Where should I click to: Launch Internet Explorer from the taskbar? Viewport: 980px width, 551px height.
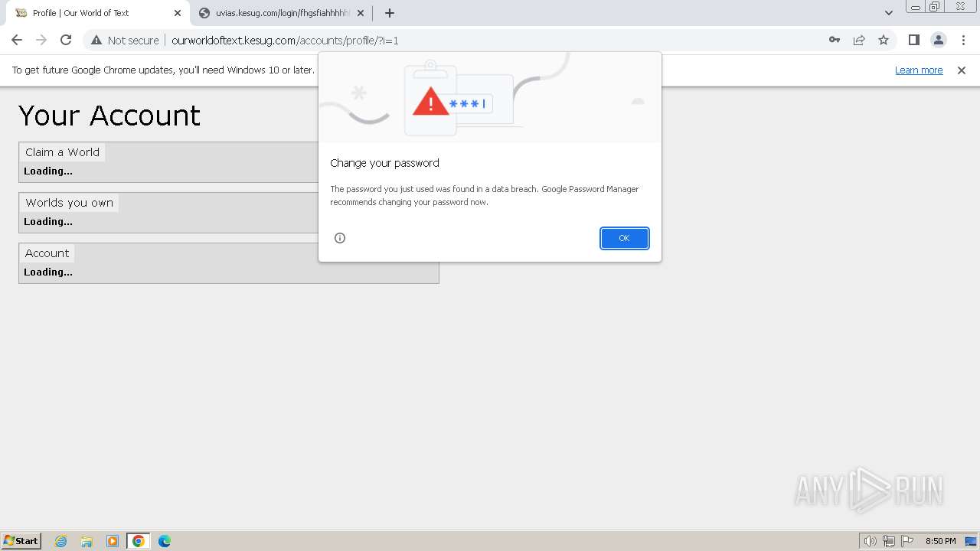(61, 541)
